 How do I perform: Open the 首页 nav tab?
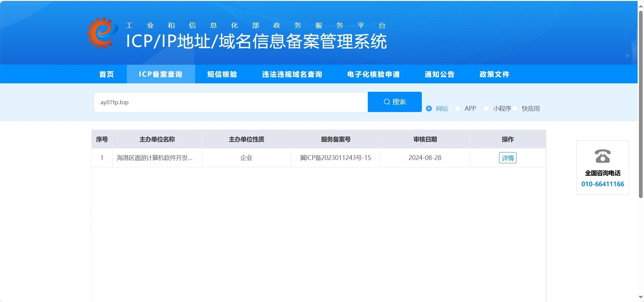[x=107, y=74]
